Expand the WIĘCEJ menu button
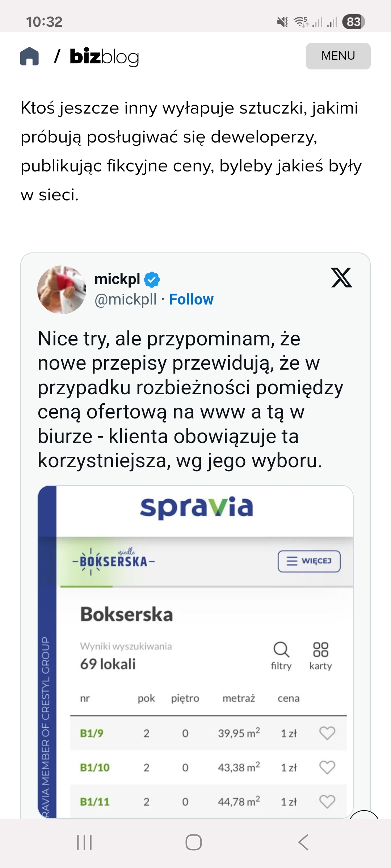 [x=309, y=561]
